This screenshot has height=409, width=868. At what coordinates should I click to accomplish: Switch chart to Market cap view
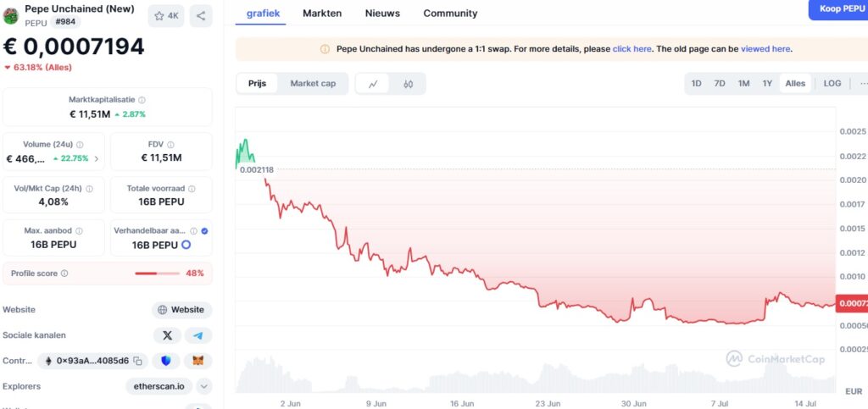point(313,83)
